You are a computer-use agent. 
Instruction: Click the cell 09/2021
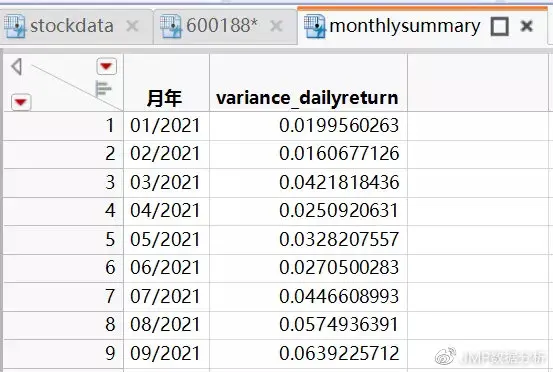pos(165,354)
